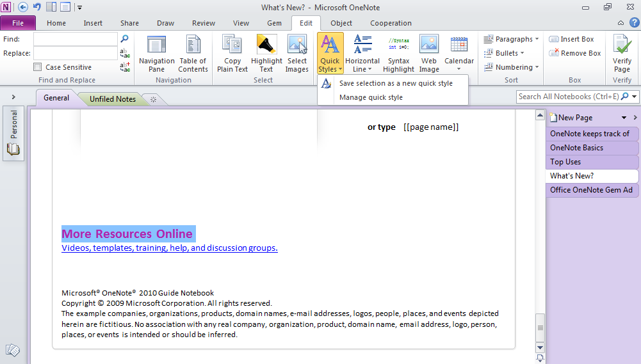Create a new section tab

pos(153,99)
